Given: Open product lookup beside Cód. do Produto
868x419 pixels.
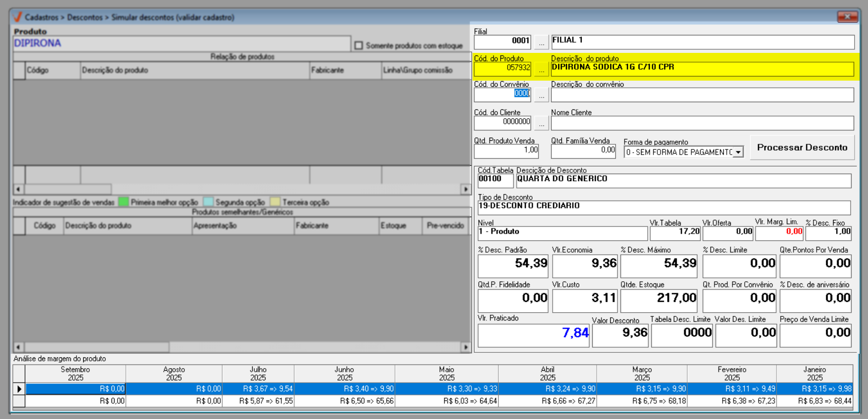Looking at the screenshot, I should coord(541,69).
